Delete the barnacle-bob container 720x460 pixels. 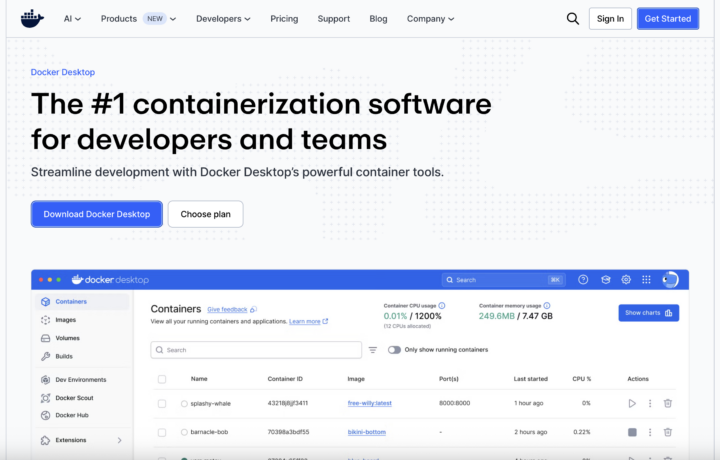(668, 432)
